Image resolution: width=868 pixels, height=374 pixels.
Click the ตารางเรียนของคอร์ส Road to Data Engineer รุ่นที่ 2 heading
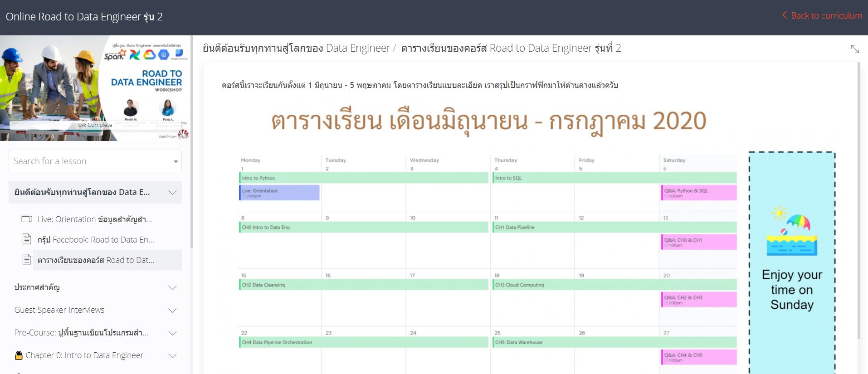click(511, 48)
